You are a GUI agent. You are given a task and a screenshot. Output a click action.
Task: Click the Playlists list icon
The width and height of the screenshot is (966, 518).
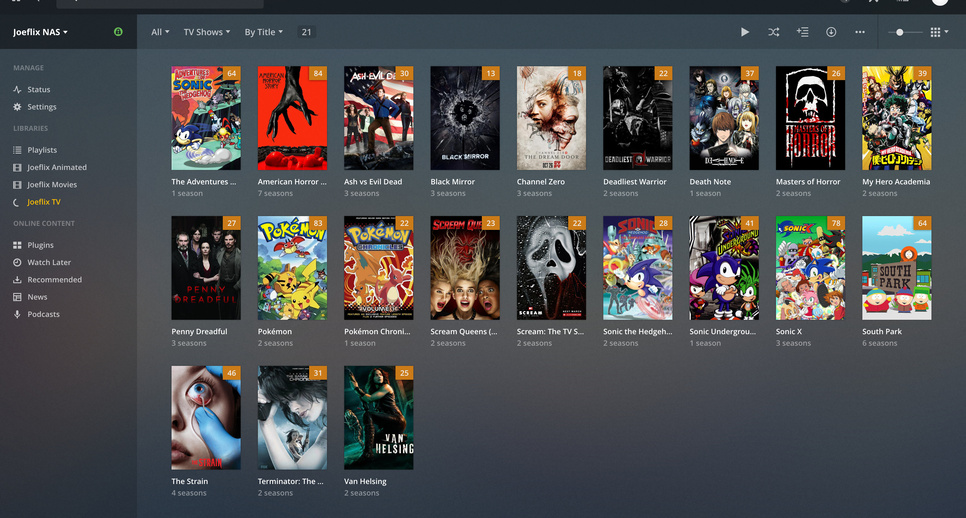(x=17, y=150)
